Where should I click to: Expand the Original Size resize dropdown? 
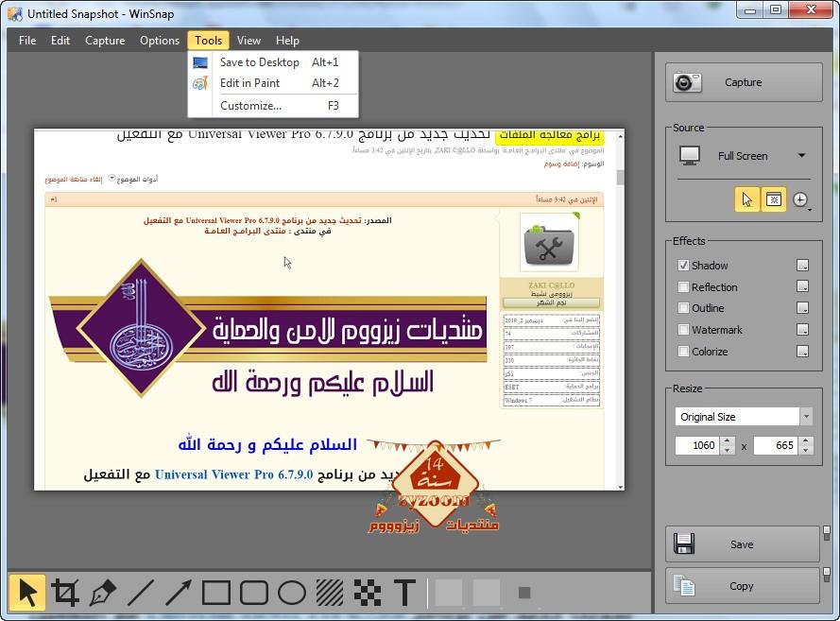click(806, 417)
